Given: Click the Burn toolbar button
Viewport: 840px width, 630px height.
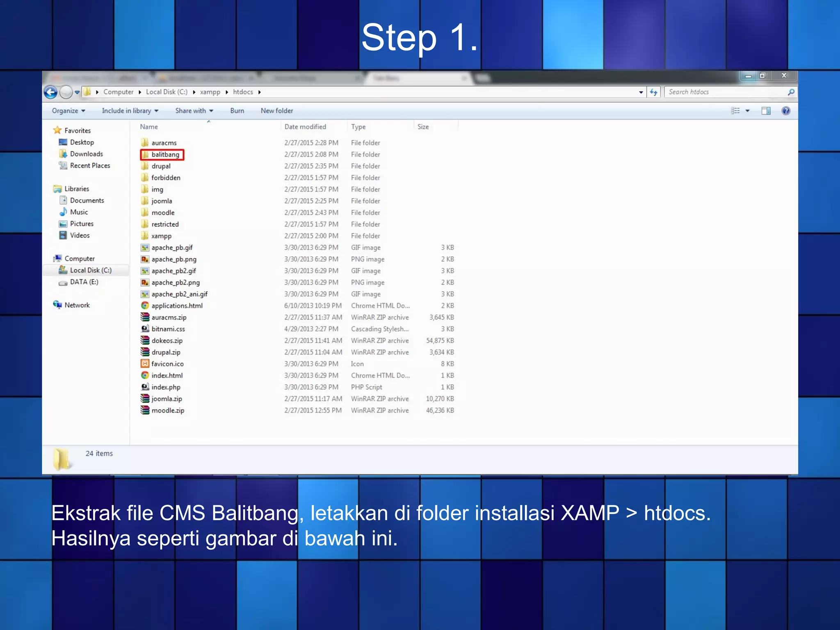Looking at the screenshot, I should [237, 111].
